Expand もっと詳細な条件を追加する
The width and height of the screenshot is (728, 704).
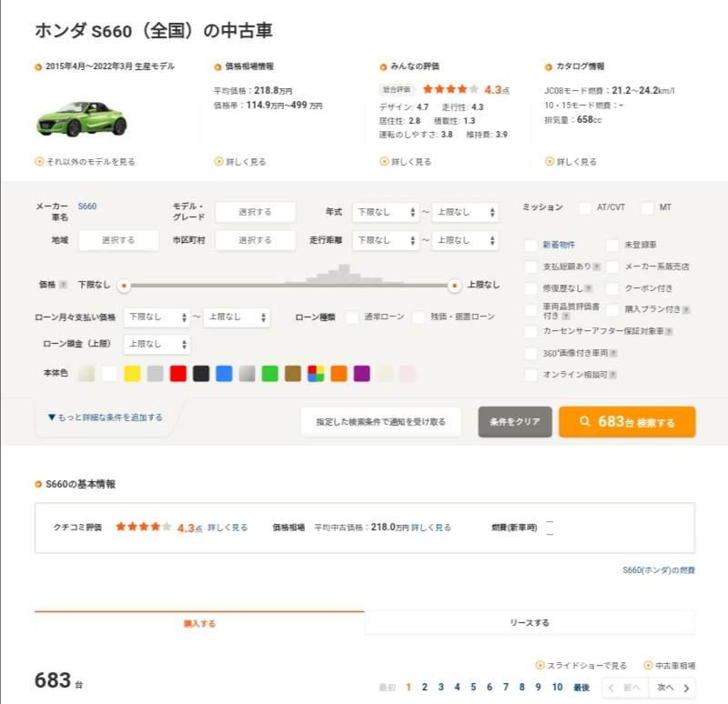click(106, 417)
